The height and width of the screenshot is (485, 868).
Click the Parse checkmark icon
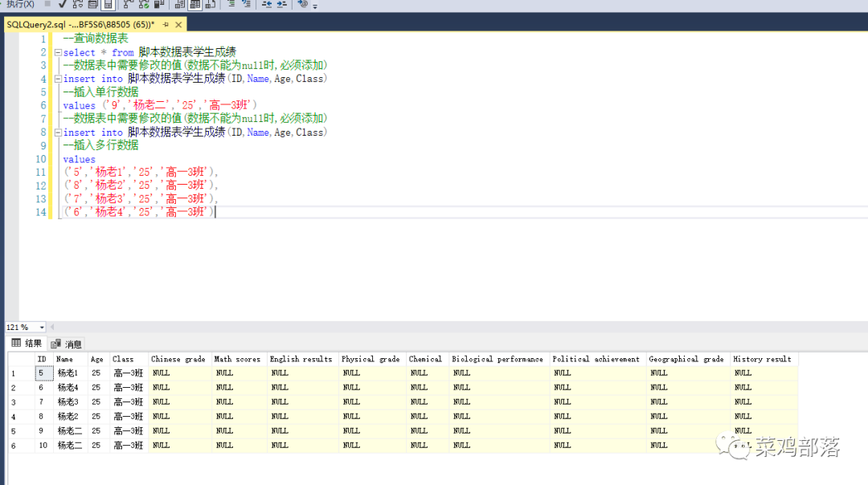63,5
